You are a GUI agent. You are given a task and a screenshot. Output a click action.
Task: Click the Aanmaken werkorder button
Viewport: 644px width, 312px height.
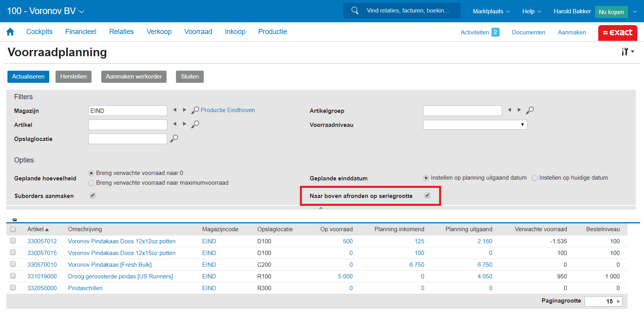point(134,77)
